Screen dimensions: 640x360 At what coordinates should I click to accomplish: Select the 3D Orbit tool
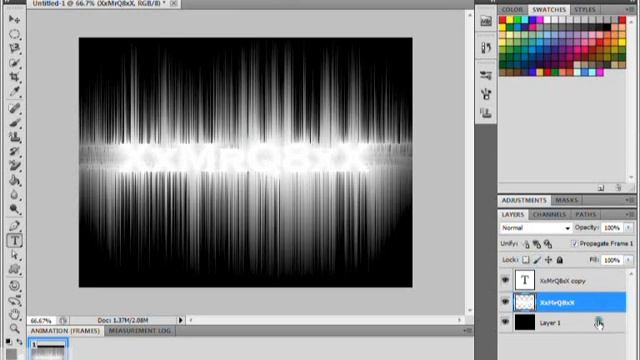point(14,301)
